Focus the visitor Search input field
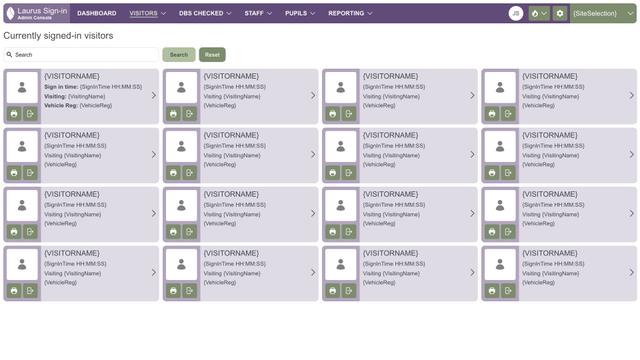 tap(81, 55)
